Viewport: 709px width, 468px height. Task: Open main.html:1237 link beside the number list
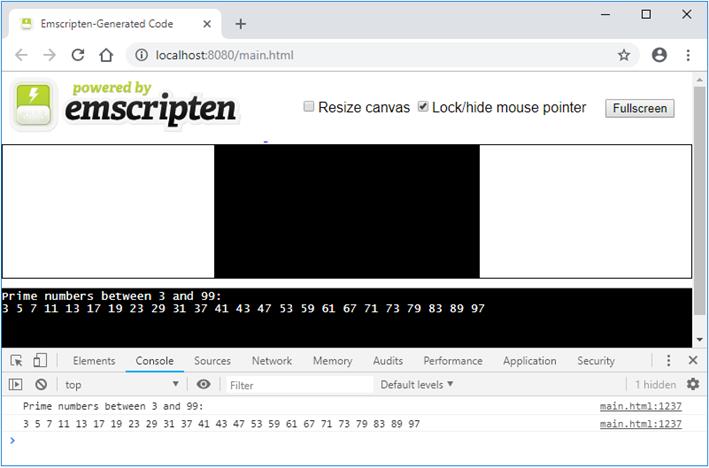coord(641,424)
